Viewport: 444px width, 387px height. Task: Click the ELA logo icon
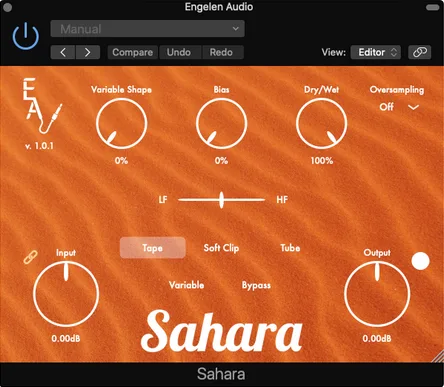tap(40, 106)
